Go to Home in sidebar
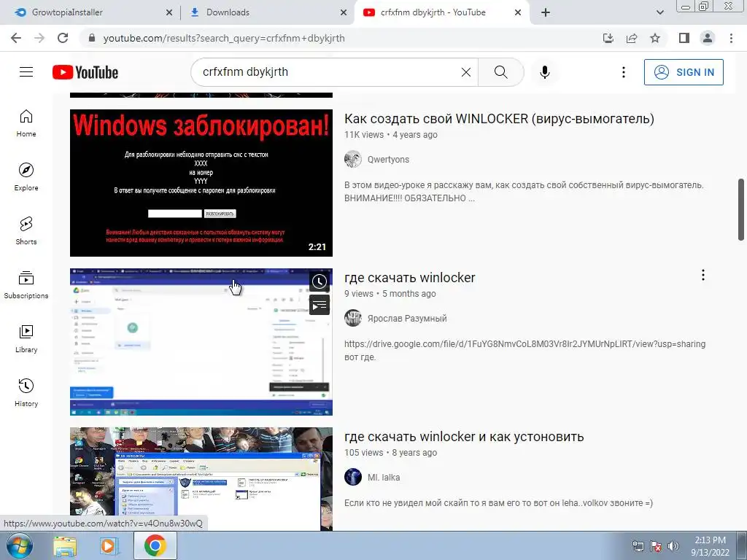 26,123
